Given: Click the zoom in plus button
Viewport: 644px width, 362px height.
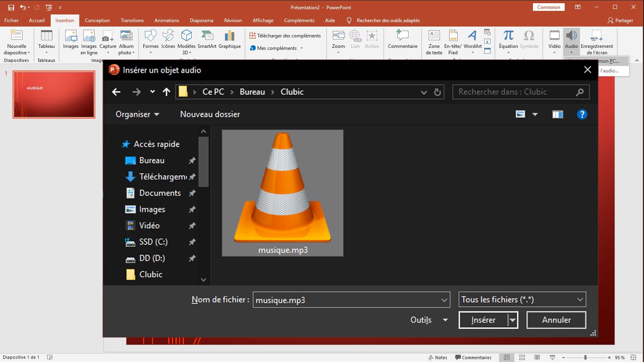Looking at the screenshot, I should pyautogui.click(x=609, y=357).
